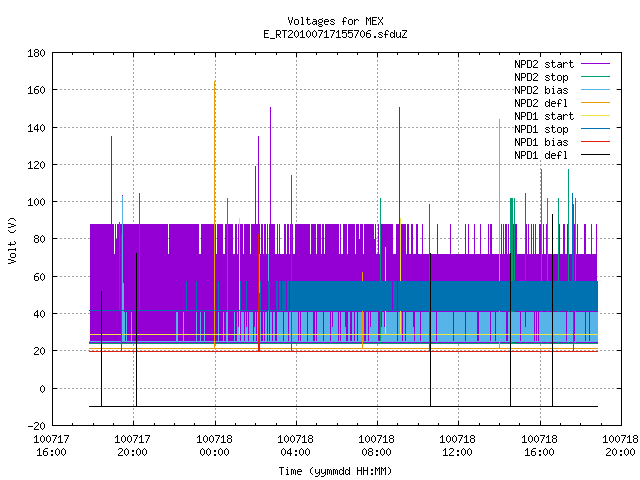Click the 'Time (yymmdd HH:MM)' x-axis label
The height and width of the screenshot is (480, 640).
(335, 471)
